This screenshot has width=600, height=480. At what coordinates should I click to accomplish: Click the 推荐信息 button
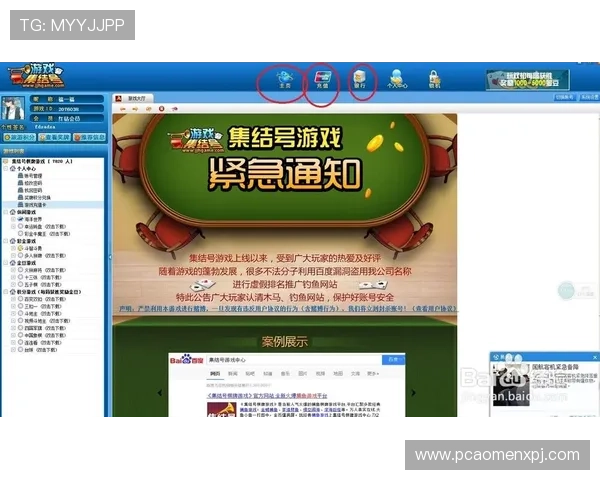click(x=89, y=137)
